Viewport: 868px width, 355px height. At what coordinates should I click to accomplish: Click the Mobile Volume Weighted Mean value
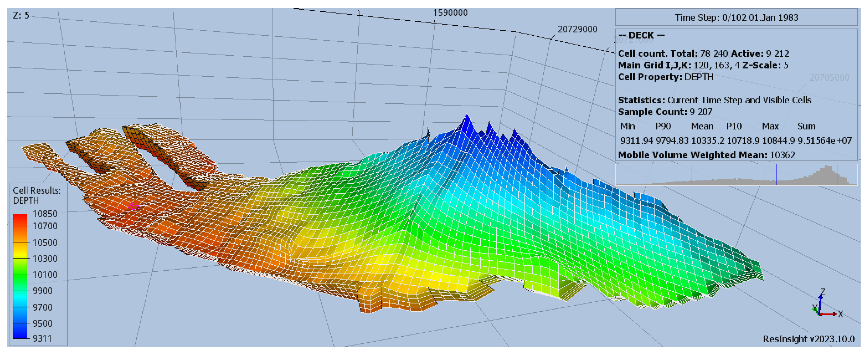point(782,155)
